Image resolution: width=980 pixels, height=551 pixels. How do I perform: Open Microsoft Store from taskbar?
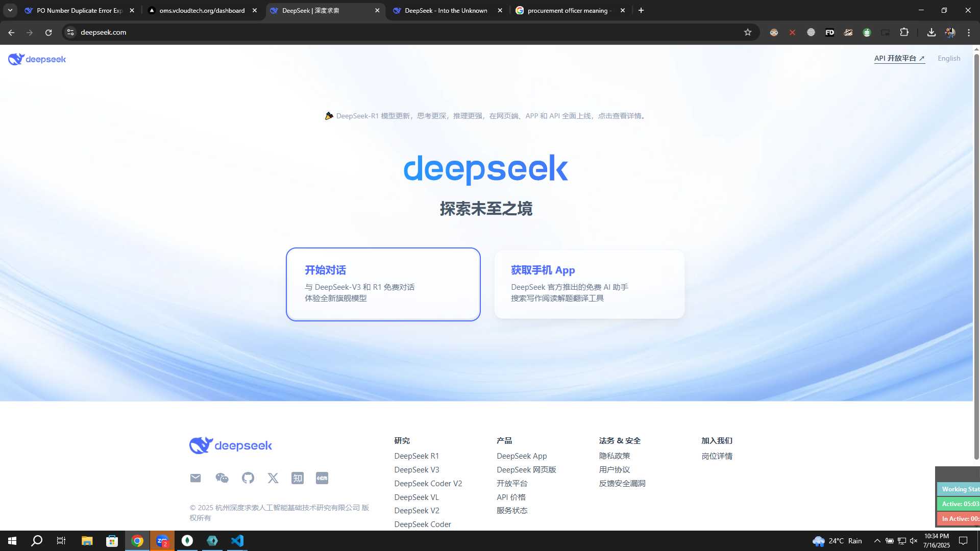[x=112, y=541]
